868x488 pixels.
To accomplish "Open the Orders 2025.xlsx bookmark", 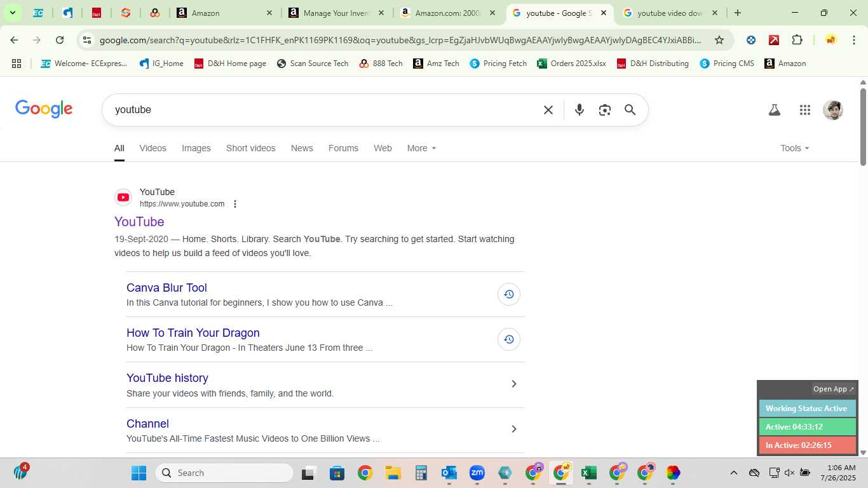I will coord(571,64).
